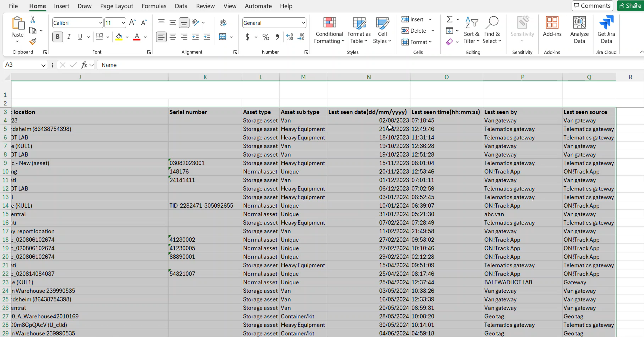Click the Insert Function fx icon

(84, 65)
